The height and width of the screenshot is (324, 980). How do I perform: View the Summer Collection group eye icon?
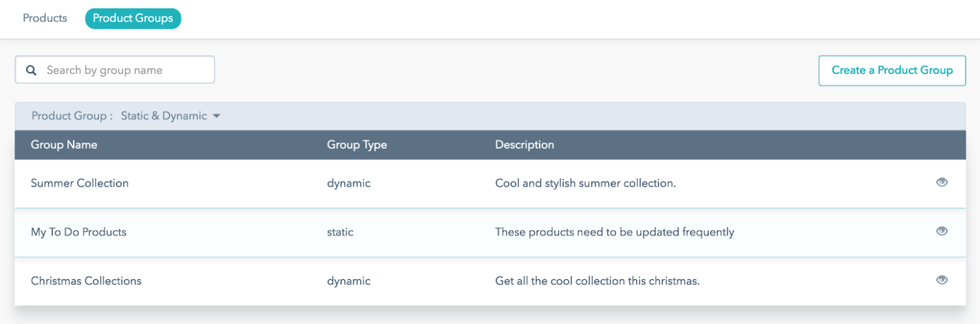(x=942, y=183)
